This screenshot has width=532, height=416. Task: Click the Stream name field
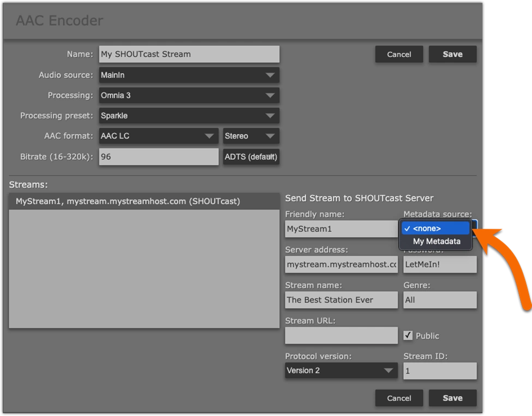(x=342, y=300)
